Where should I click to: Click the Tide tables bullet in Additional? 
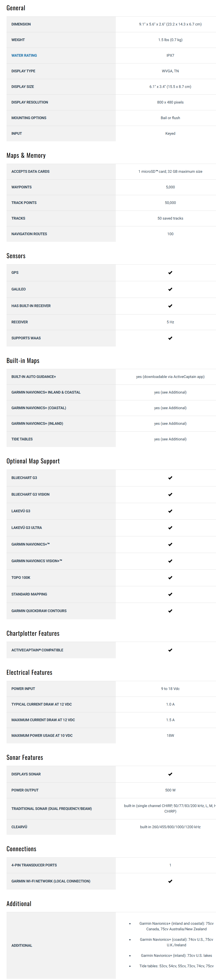click(176, 966)
